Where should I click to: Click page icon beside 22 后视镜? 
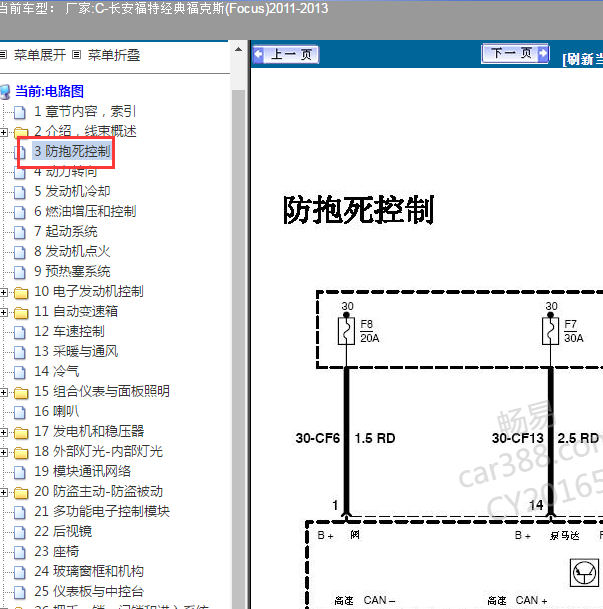coord(20,532)
